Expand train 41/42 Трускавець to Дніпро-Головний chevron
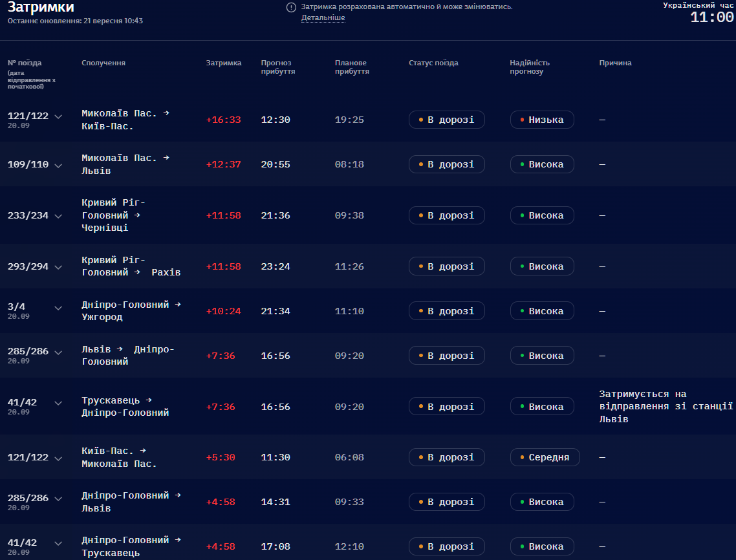The height and width of the screenshot is (560, 736). (x=58, y=403)
